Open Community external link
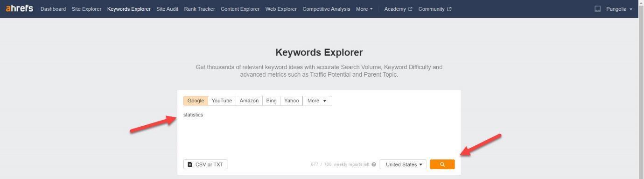 click(x=434, y=9)
